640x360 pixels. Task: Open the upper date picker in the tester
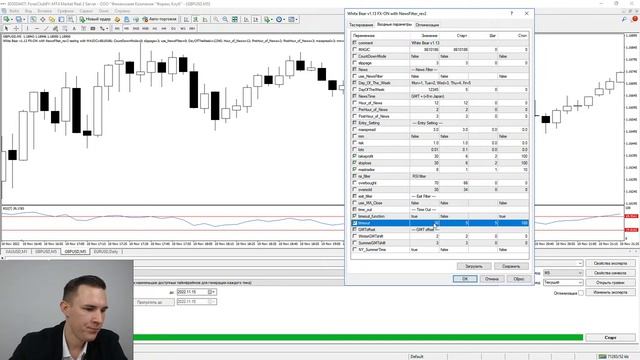[212, 292]
